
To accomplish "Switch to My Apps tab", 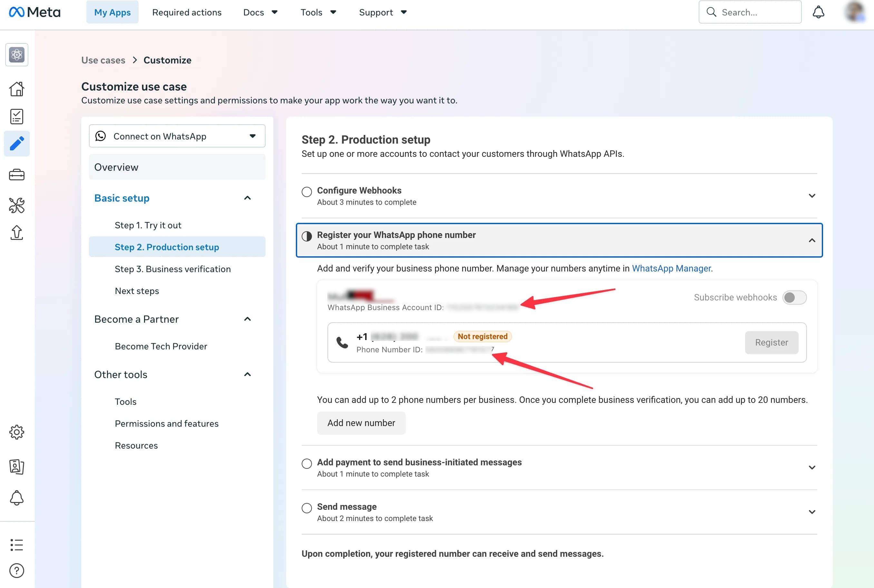I will pyautogui.click(x=112, y=12).
